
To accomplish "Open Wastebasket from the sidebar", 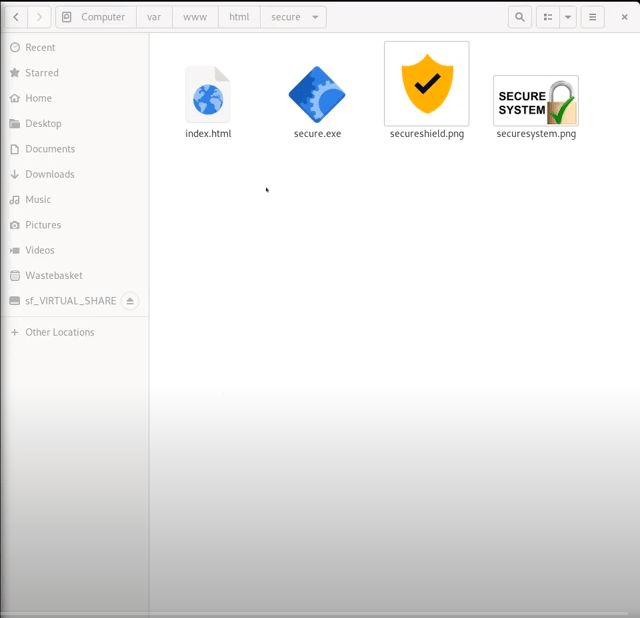I will (54, 275).
